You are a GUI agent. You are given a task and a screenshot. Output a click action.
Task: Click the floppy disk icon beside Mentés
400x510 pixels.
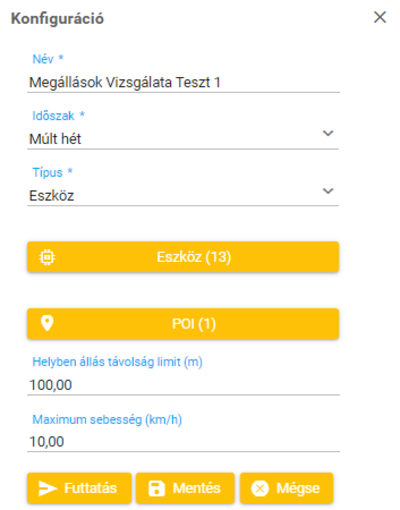pos(156,488)
